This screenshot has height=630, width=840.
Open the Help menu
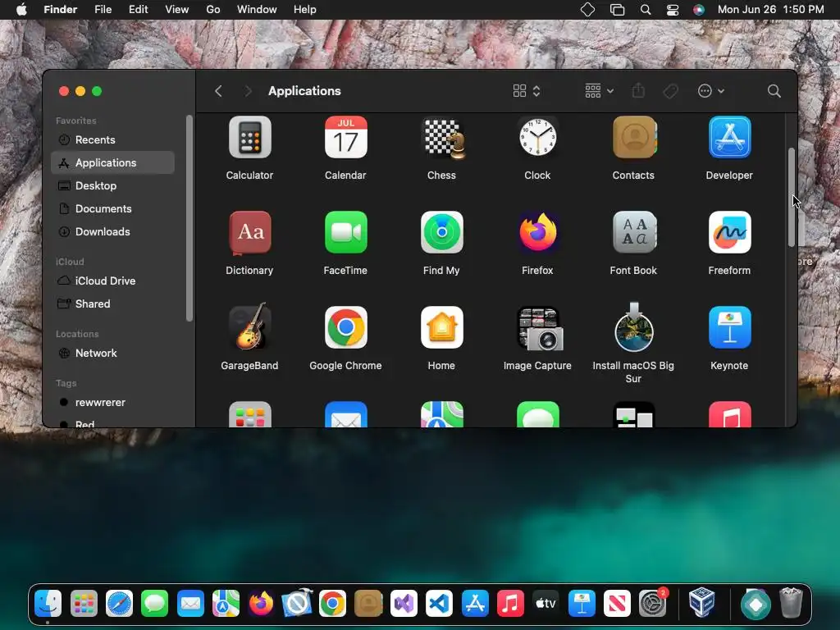pos(305,10)
